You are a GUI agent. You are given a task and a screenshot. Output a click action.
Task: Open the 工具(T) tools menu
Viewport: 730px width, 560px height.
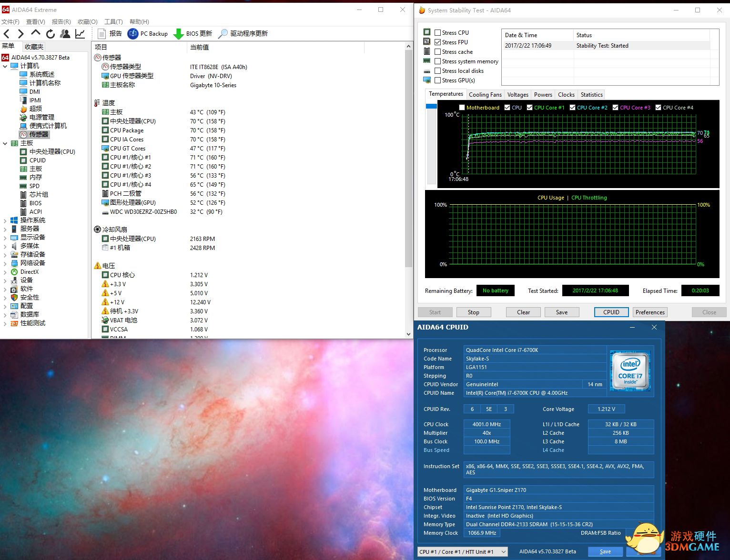(113, 21)
